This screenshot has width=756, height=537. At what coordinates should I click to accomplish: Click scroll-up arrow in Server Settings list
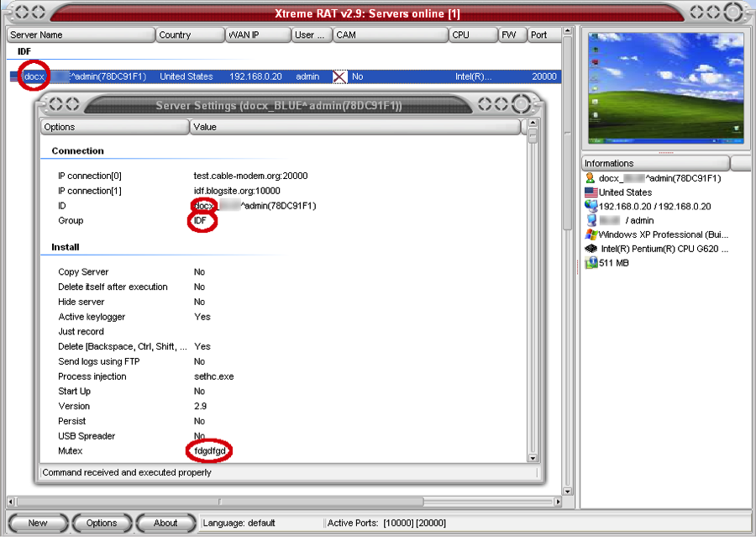(x=533, y=123)
